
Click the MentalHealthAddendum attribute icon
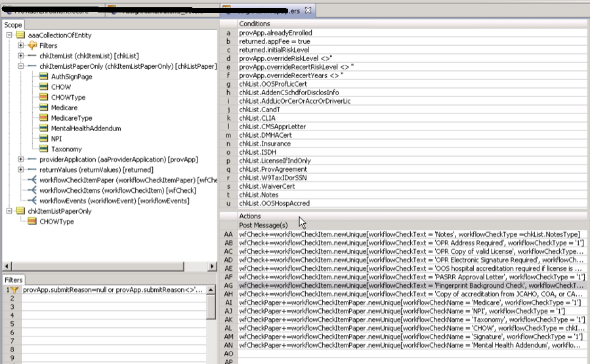[x=44, y=129]
